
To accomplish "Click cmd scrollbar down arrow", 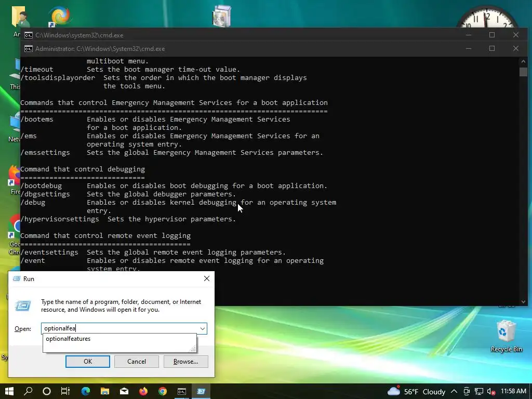I will 523,302.
